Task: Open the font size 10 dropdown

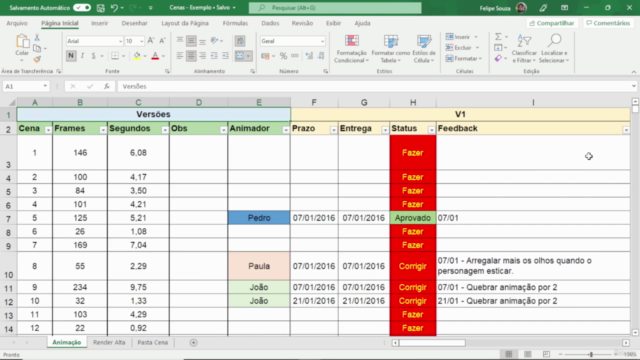Action: point(141,41)
